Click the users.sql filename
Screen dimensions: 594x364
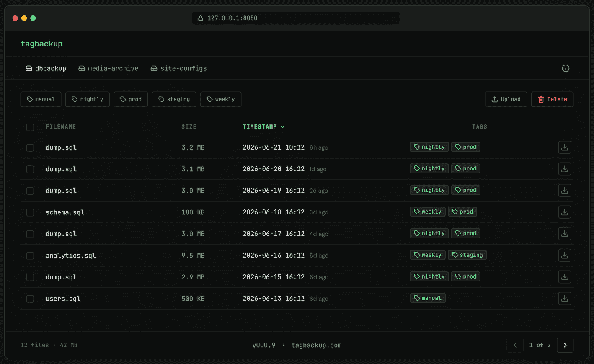click(x=63, y=299)
